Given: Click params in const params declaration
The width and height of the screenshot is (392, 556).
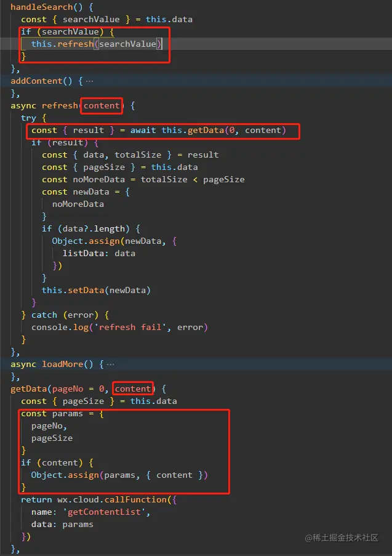Looking at the screenshot, I should click(x=68, y=414).
